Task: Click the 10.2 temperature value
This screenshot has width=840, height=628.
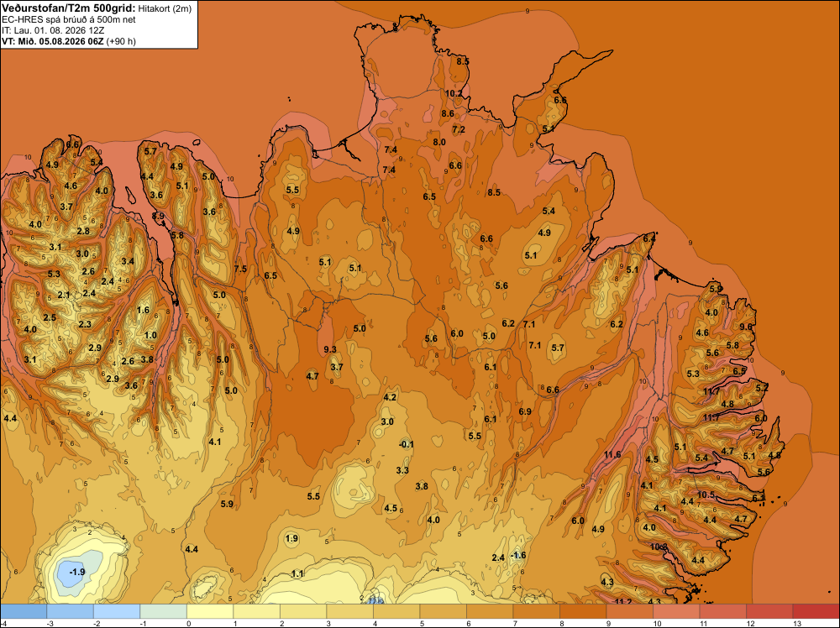Action: click(454, 93)
